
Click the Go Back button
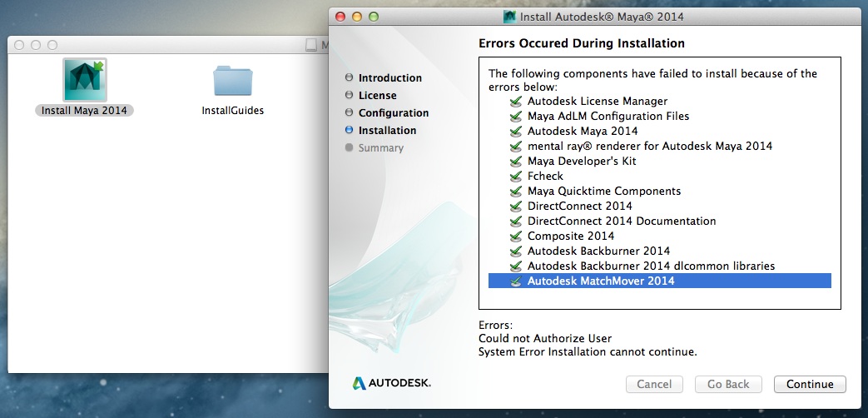pos(728,384)
